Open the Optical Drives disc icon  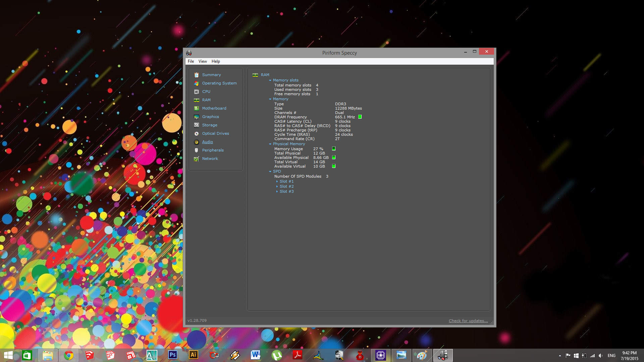point(197,133)
